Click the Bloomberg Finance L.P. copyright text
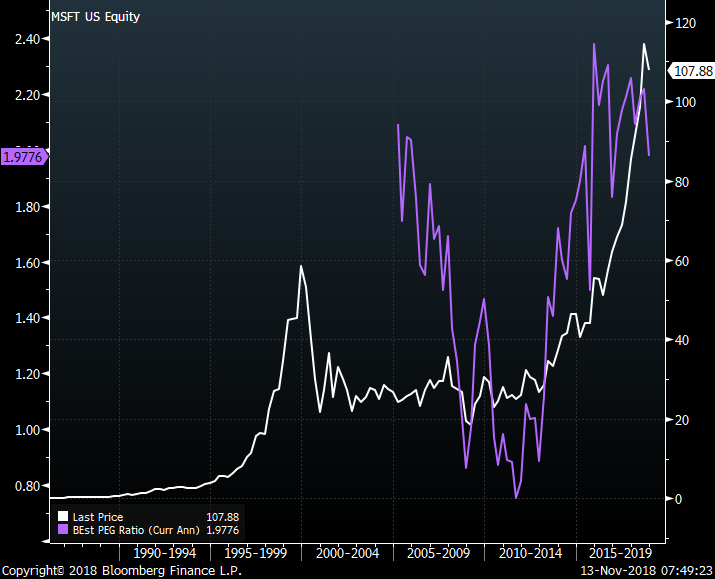The width and height of the screenshot is (715, 579). click(x=122, y=571)
